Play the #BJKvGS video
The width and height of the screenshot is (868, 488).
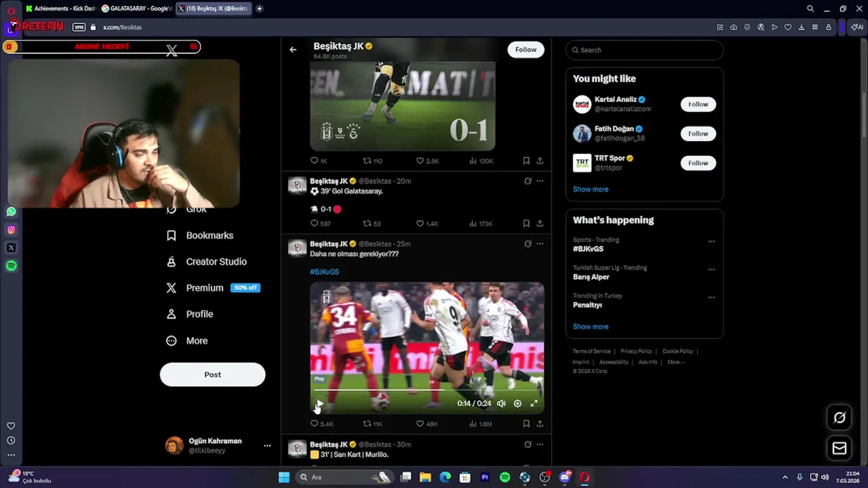tap(319, 404)
